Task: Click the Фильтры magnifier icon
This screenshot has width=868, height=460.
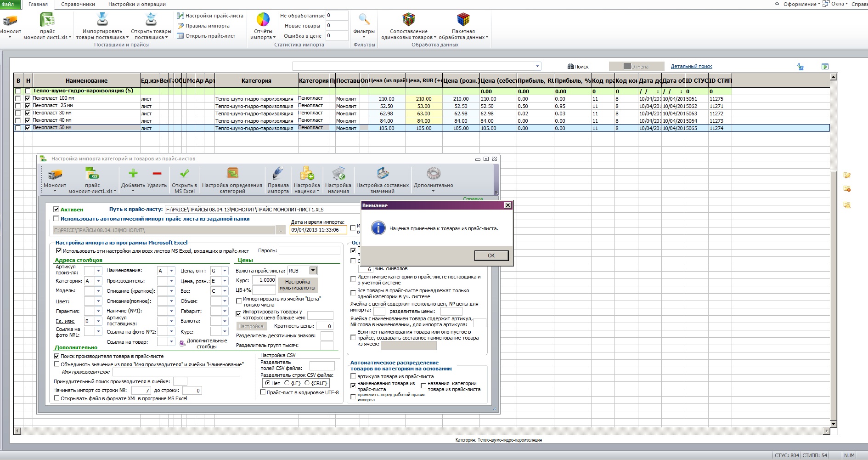Action: (364, 19)
